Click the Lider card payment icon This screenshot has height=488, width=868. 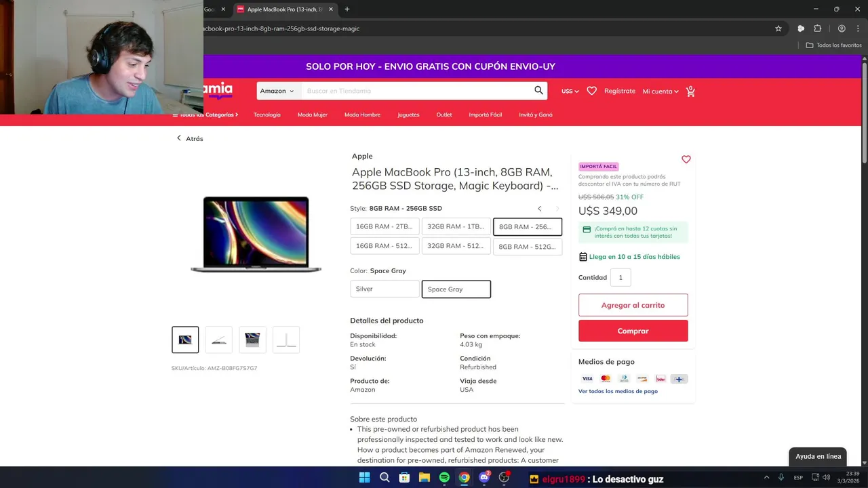(660, 379)
